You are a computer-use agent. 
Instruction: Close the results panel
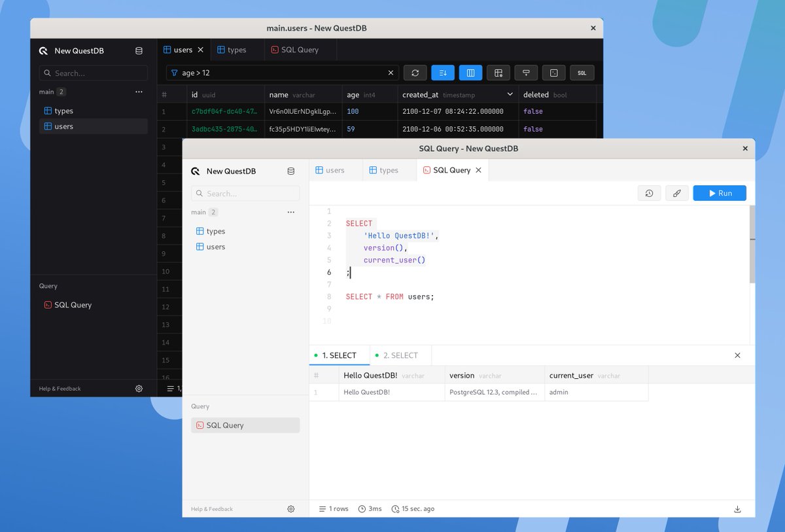pyautogui.click(x=737, y=355)
